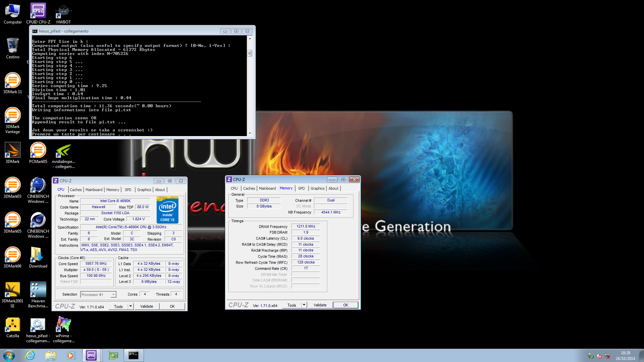Image resolution: width=644 pixels, height=362 pixels.
Task: Open the Computer desktop icon
Action: pyautogui.click(x=13, y=14)
